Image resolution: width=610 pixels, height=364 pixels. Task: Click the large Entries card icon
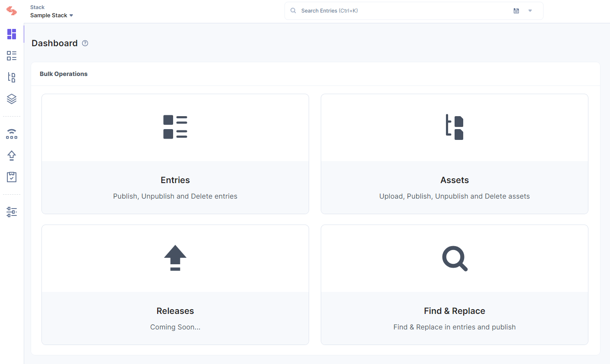point(175,127)
